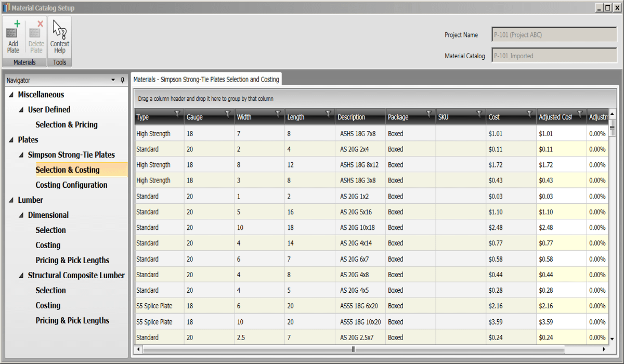This screenshot has width=624, height=364.
Task: Collapse the User Defined tree node
Action: coord(21,110)
